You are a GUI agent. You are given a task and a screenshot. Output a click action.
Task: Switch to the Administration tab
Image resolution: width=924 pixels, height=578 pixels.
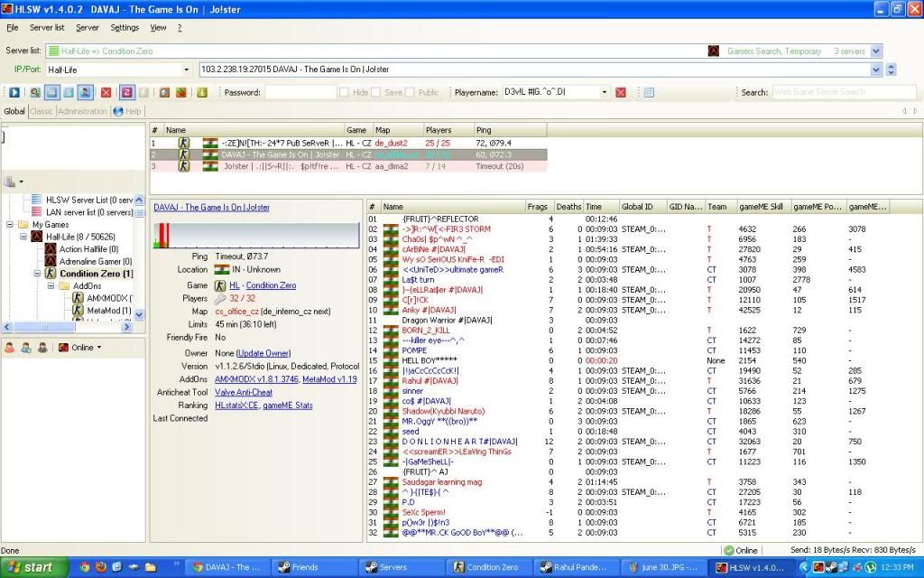click(82, 111)
